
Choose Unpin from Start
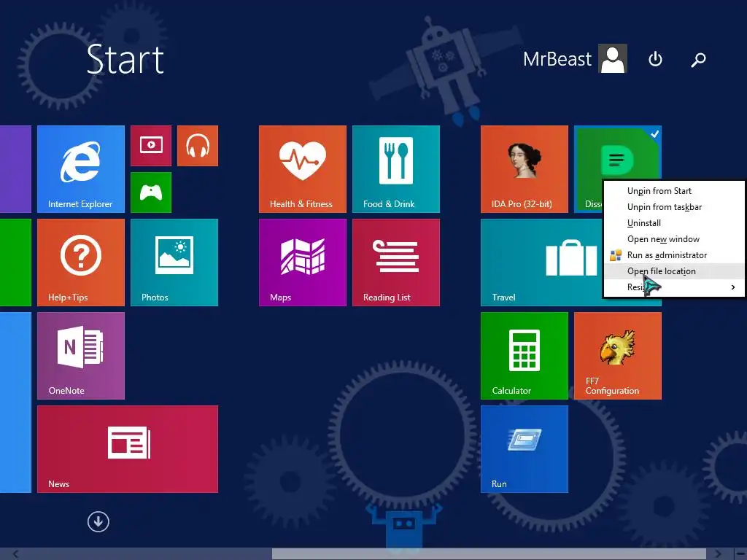(673, 191)
